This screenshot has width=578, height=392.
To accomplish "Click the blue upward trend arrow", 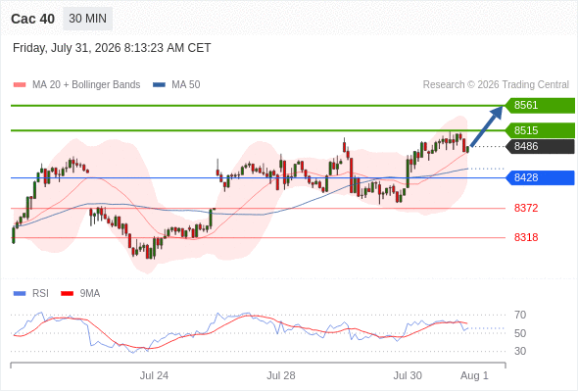I will [x=486, y=126].
